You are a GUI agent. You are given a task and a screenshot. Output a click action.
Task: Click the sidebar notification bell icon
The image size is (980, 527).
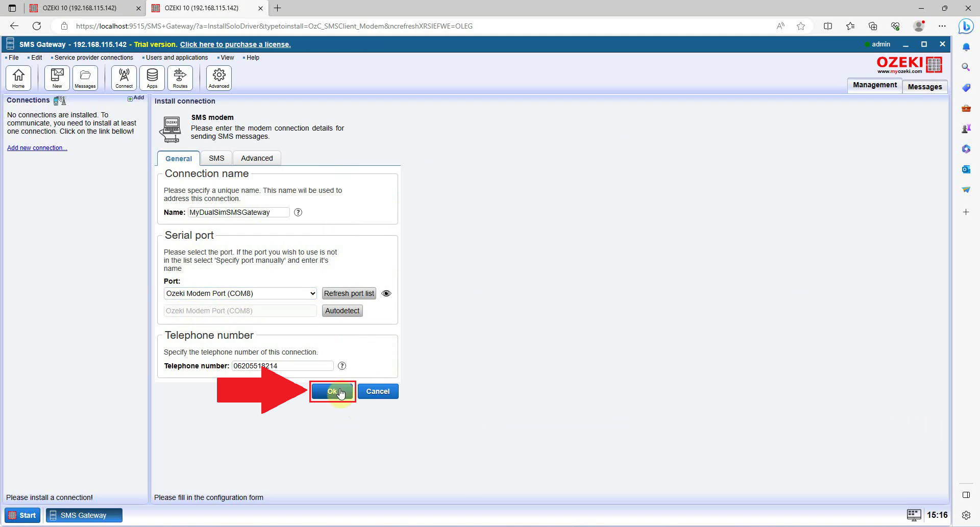(x=966, y=47)
